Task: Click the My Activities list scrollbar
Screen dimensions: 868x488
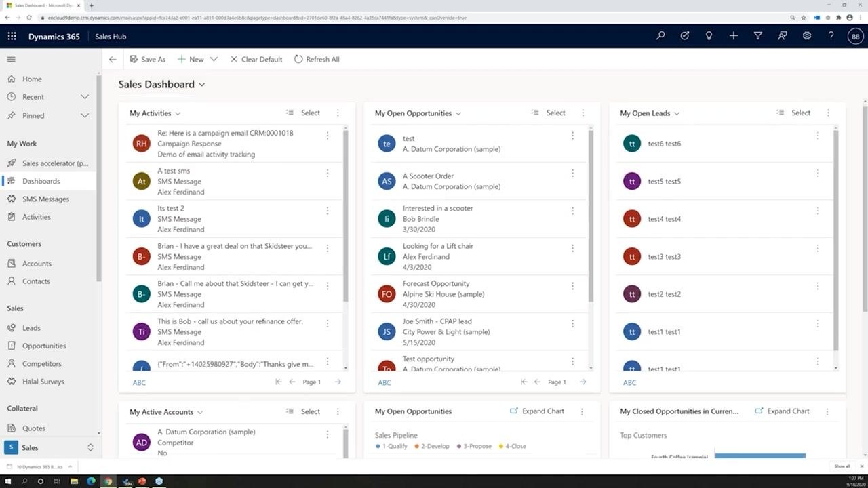Action: (346, 217)
